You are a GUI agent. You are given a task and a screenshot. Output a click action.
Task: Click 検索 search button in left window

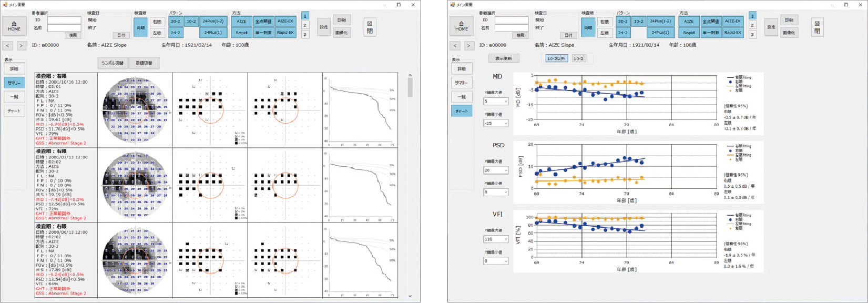coord(73,35)
